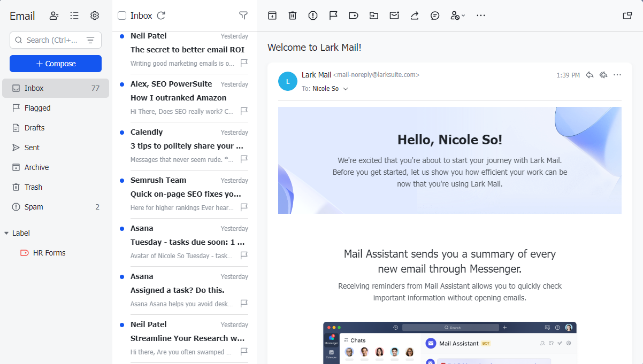Open the "Streamline Your Research" email
The width and height of the screenshot is (643, 364).
[x=185, y=339]
